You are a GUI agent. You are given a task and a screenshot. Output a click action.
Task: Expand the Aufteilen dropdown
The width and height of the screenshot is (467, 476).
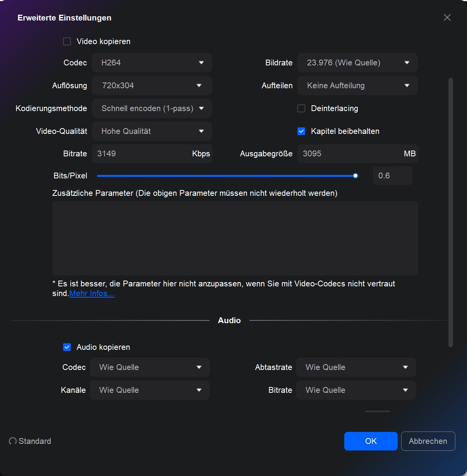coord(357,86)
